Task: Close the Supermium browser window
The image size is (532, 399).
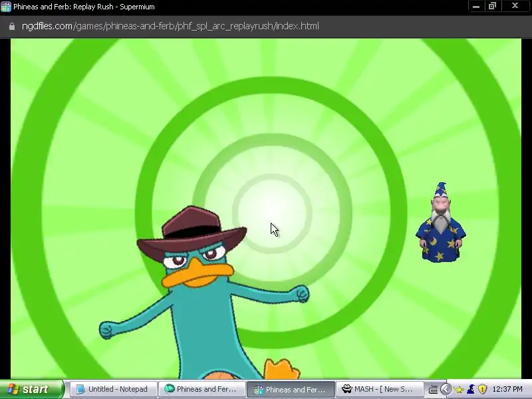Action: tap(515, 6)
